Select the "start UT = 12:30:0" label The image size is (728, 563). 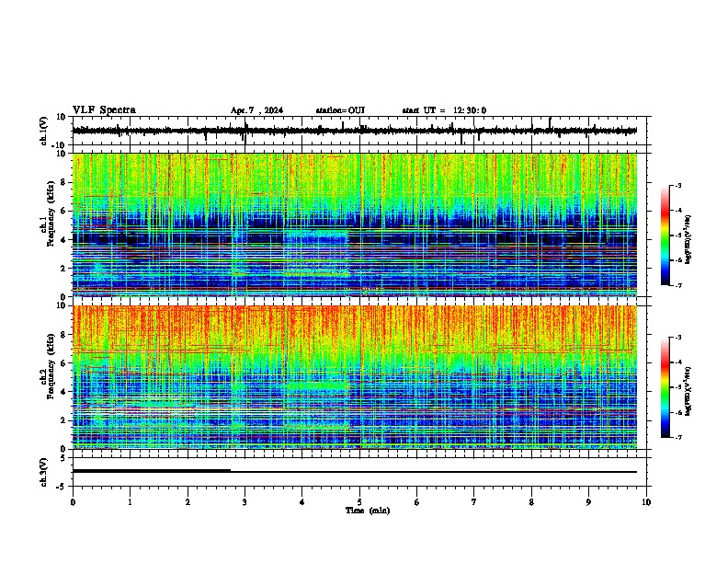(444, 110)
